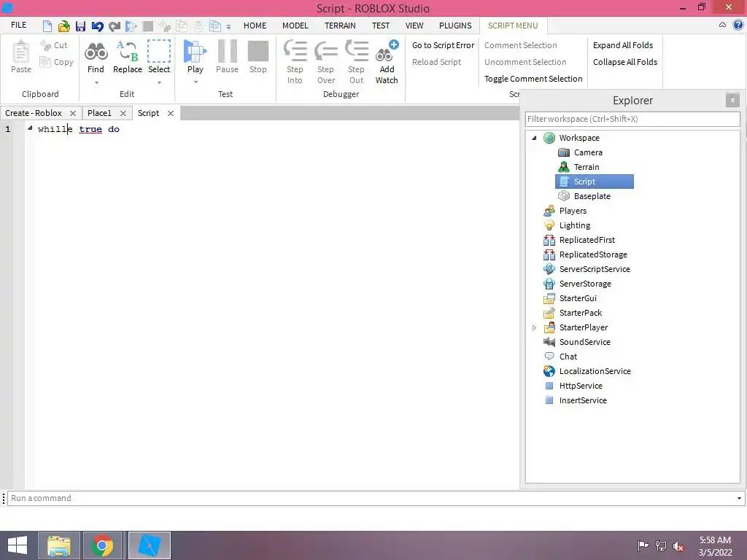Click the Paste clipboard button
The image size is (747, 560).
point(21,57)
